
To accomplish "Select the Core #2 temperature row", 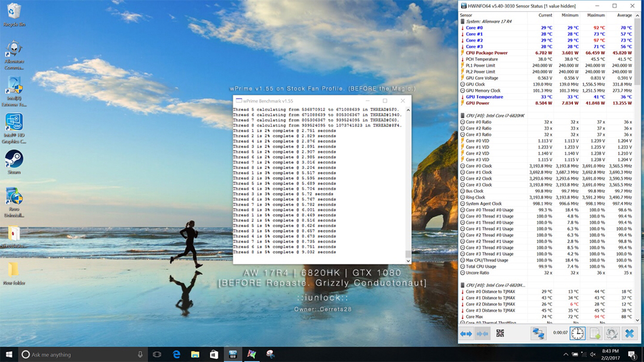I will [x=547, y=40].
